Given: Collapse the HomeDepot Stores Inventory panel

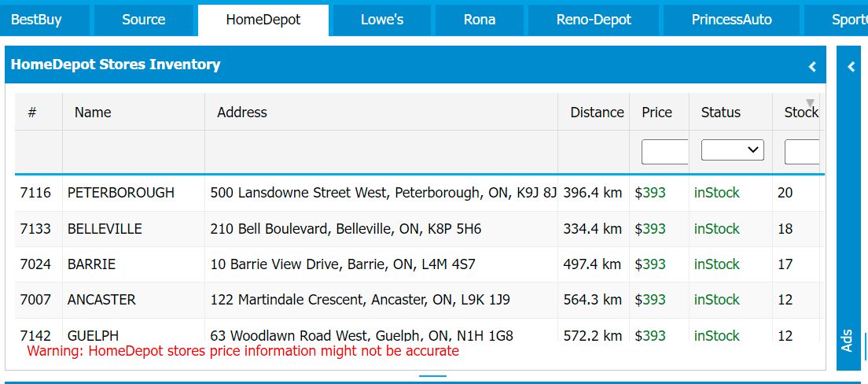Looking at the screenshot, I should click(812, 67).
